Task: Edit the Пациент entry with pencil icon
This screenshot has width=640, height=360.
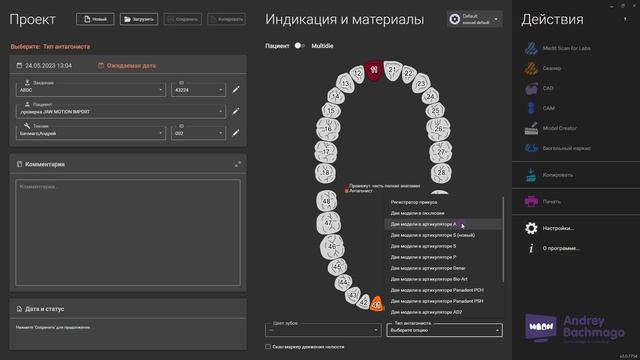Action: (236, 111)
